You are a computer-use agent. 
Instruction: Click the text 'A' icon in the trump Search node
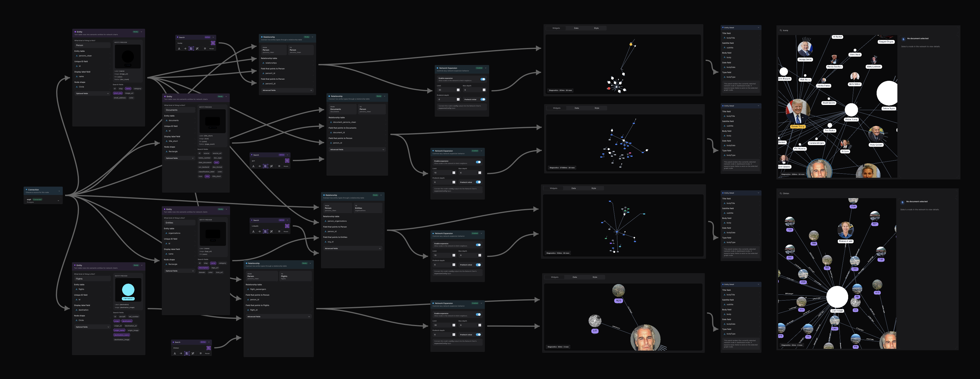[x=179, y=48]
